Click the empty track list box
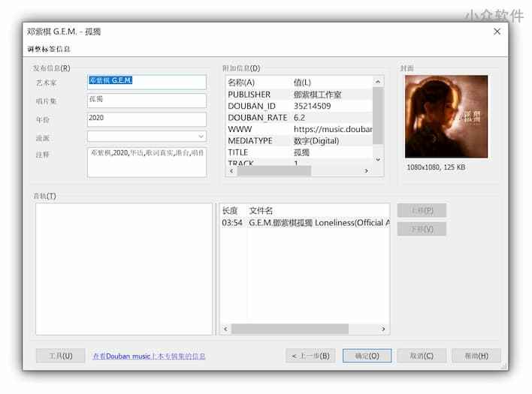The width and height of the screenshot is (532, 394). [123, 269]
